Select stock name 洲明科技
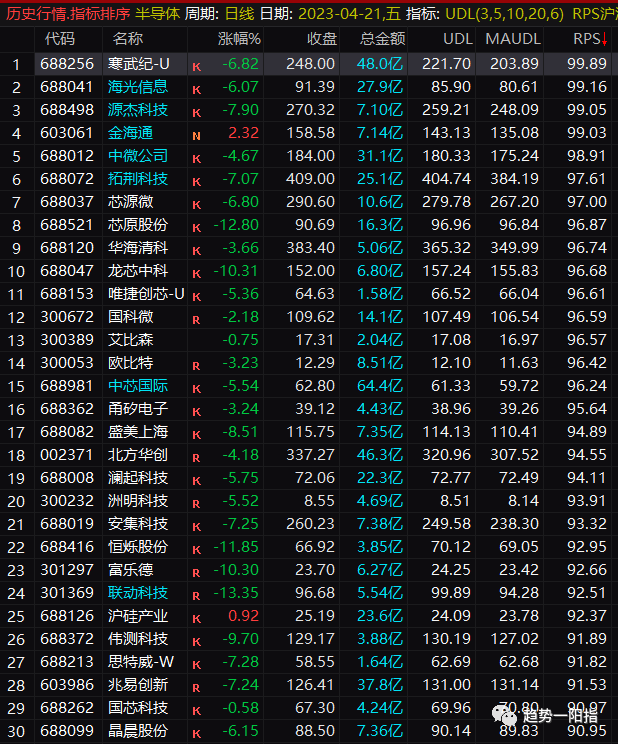The height and width of the screenshot is (744, 618). coord(138,501)
